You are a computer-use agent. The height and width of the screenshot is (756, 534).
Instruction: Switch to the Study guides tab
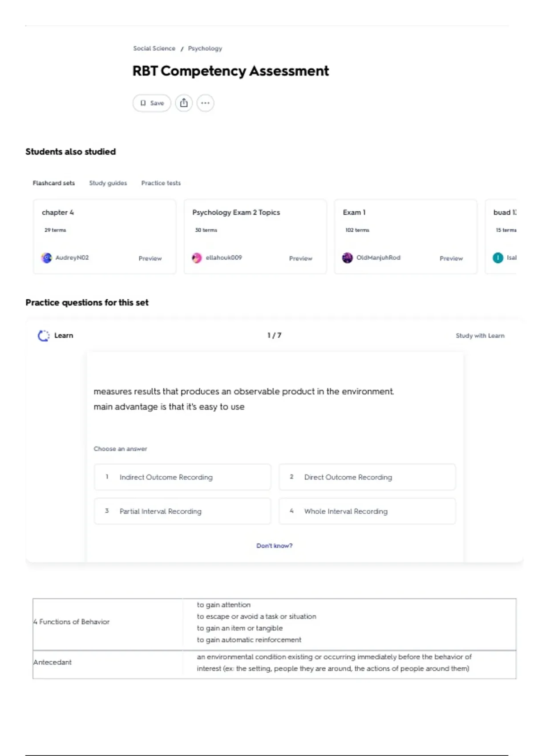click(x=108, y=183)
